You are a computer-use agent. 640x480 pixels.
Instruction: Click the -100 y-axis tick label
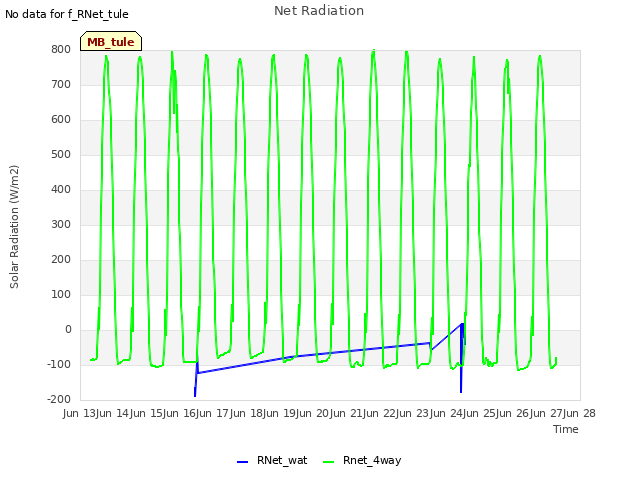59,364
